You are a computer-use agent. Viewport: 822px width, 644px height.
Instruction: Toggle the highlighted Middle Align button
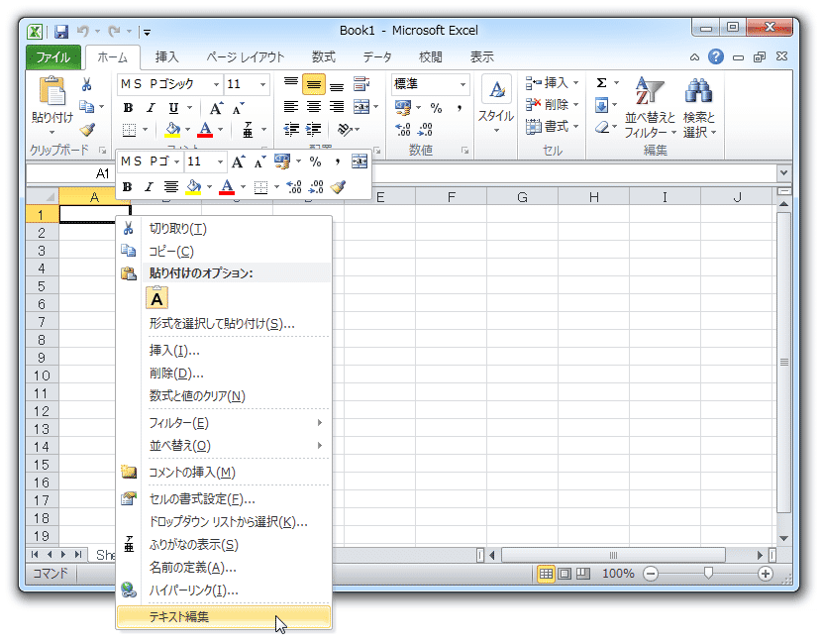pos(314,84)
